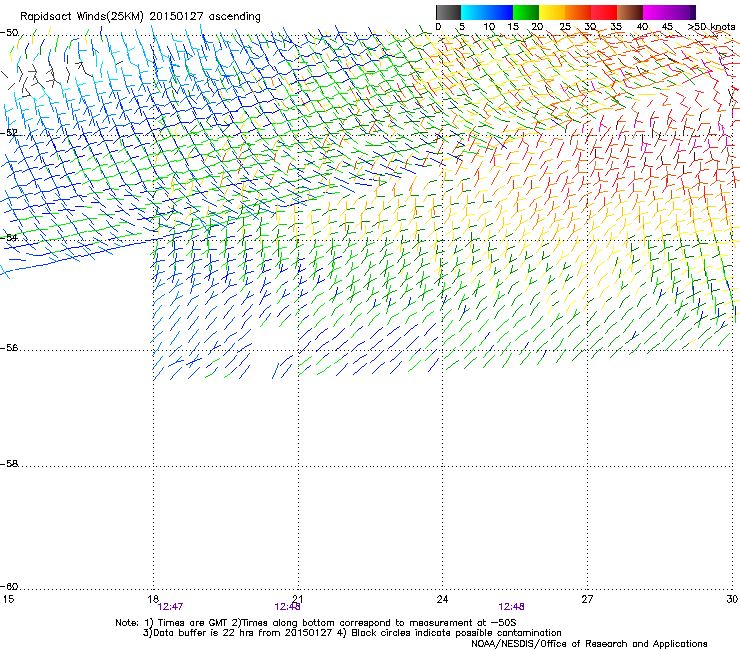Click the legend tick label 10
This screenshot has width=740, height=650.
click(x=489, y=27)
